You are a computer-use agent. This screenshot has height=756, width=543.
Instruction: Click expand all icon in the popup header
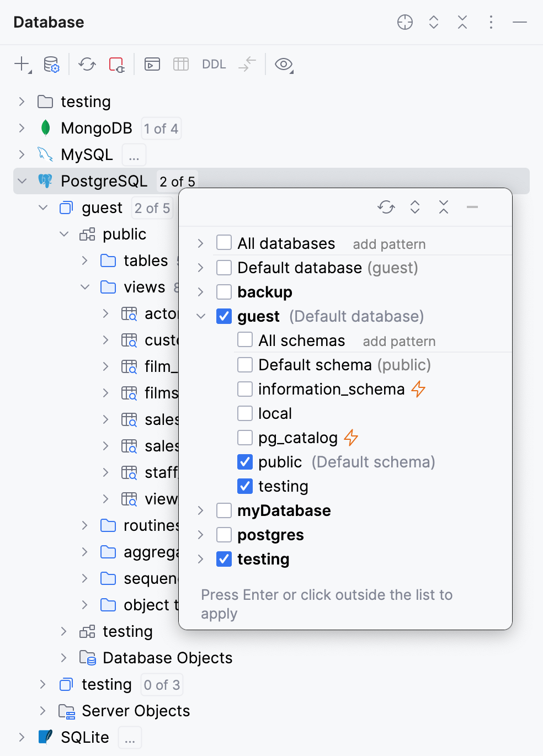pyautogui.click(x=415, y=207)
